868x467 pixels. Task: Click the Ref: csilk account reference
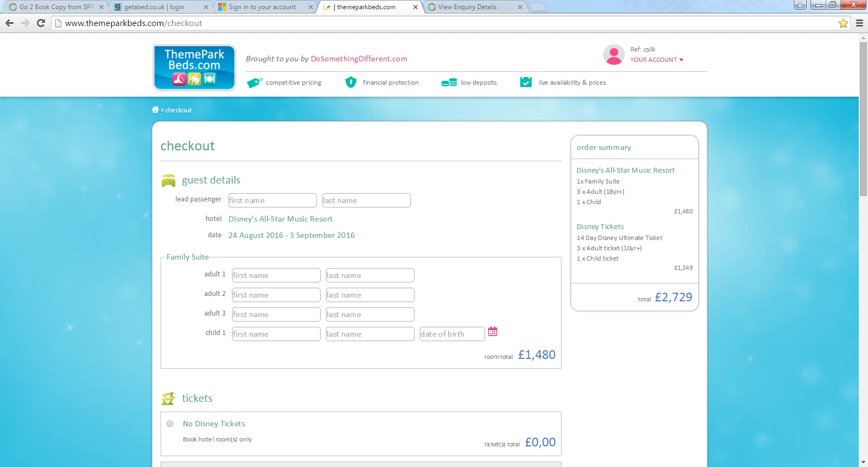pyautogui.click(x=643, y=49)
